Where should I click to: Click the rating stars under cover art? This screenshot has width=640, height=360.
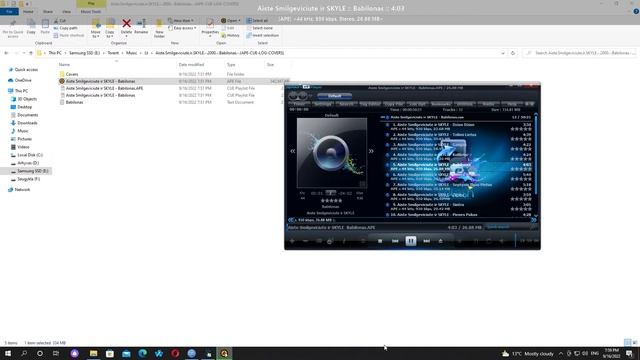click(x=331, y=200)
